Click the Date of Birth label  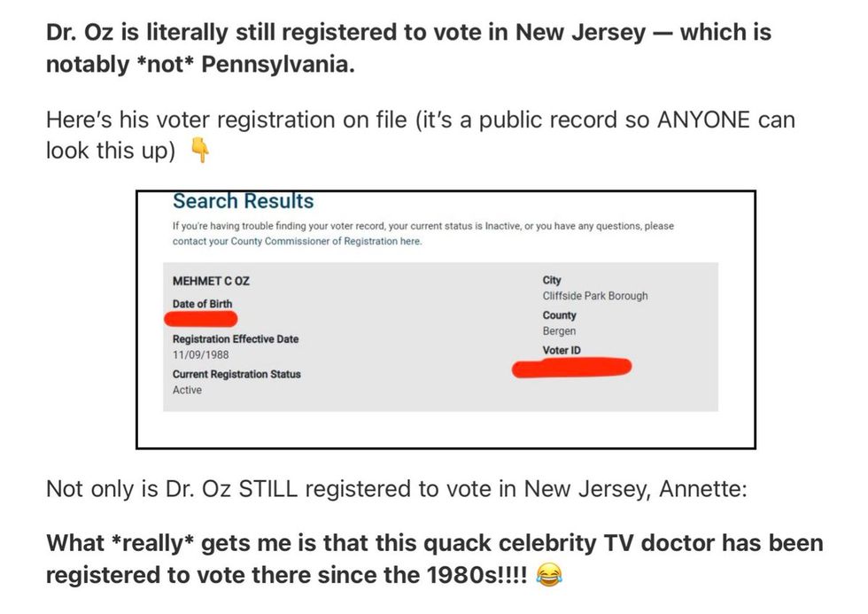pos(202,304)
